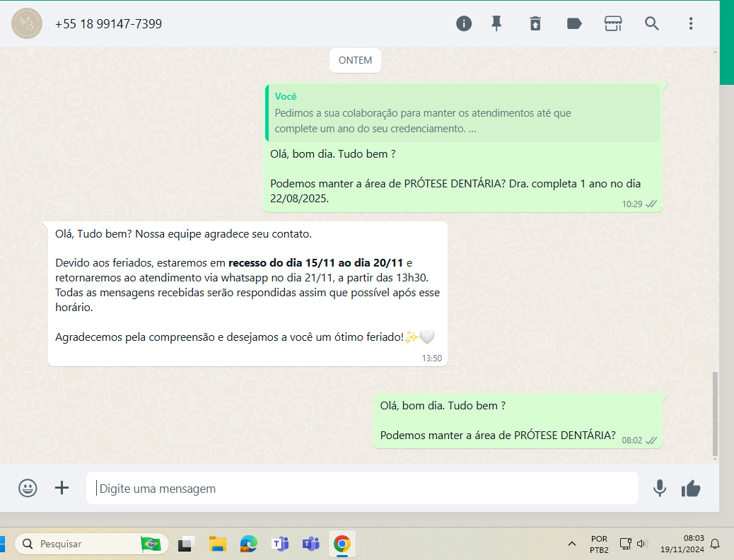Click the text 'Agradecemos pela compreensão' in received message
Screen dimensions: 734x560
point(135,337)
